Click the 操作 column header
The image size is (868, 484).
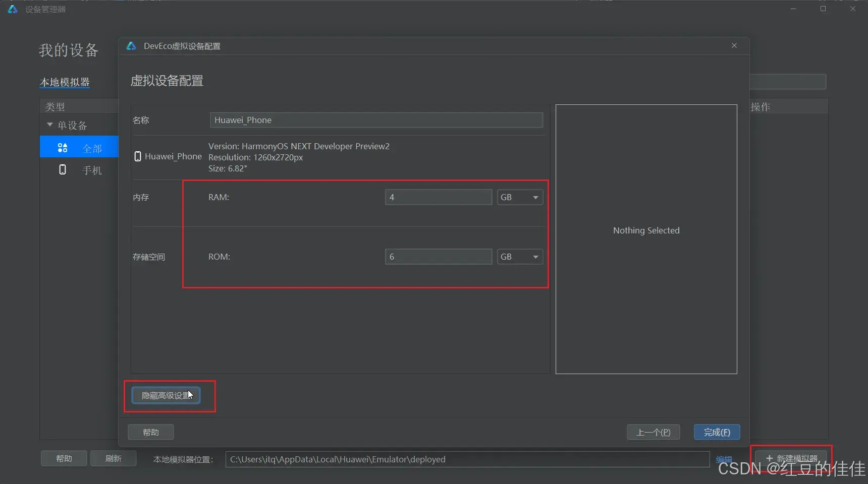pos(761,106)
